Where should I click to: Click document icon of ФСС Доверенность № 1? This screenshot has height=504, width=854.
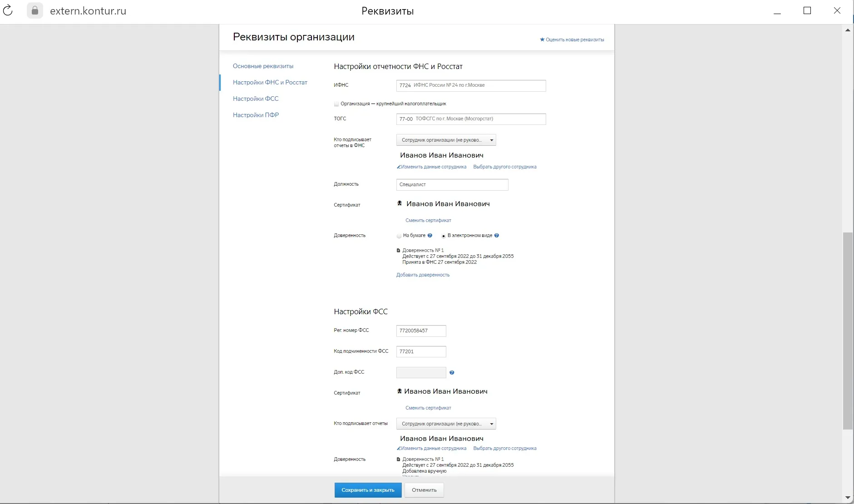point(399,460)
